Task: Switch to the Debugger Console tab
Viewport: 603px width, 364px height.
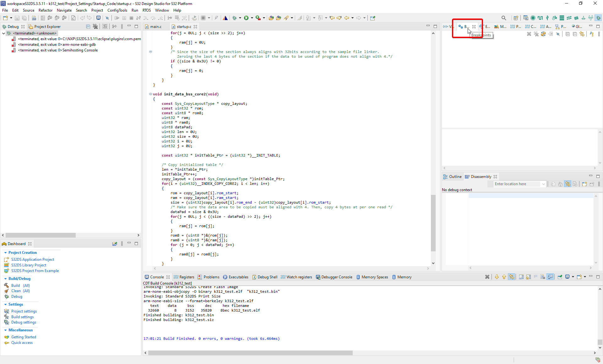Action: [x=334, y=277]
